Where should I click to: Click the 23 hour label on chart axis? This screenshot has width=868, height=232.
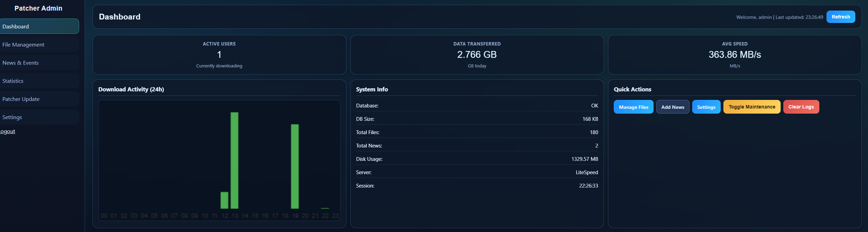(335, 216)
